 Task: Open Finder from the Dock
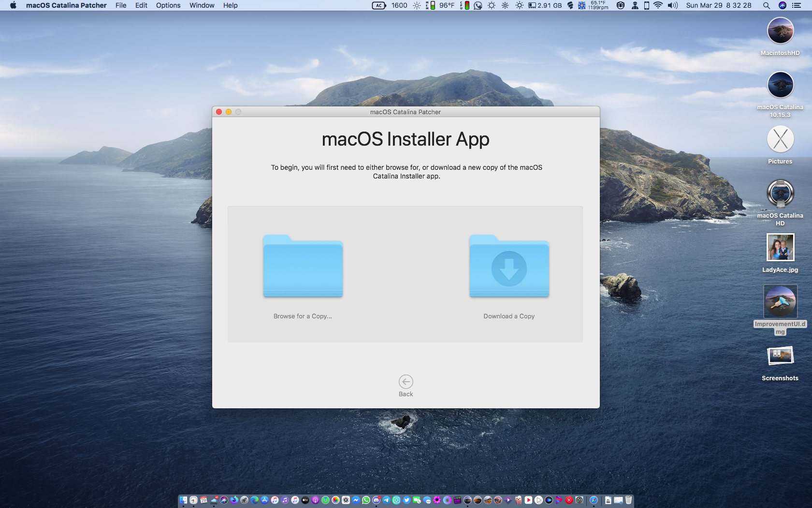pos(183,500)
